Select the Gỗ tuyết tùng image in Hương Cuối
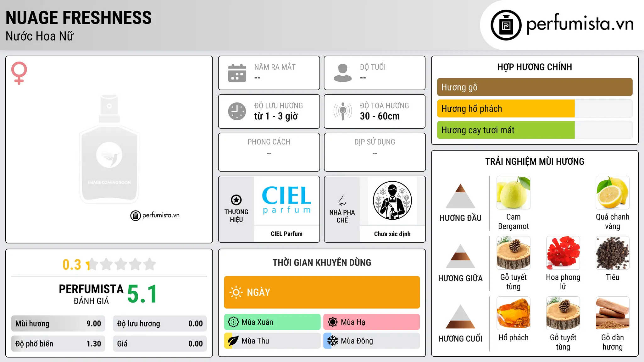This screenshot has height=362, width=644. coord(563,313)
